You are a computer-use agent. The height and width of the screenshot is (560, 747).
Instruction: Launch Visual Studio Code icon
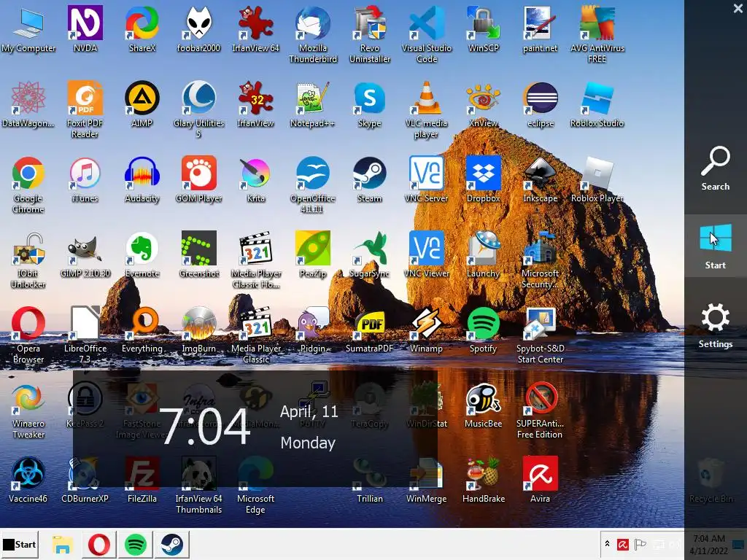click(426, 34)
